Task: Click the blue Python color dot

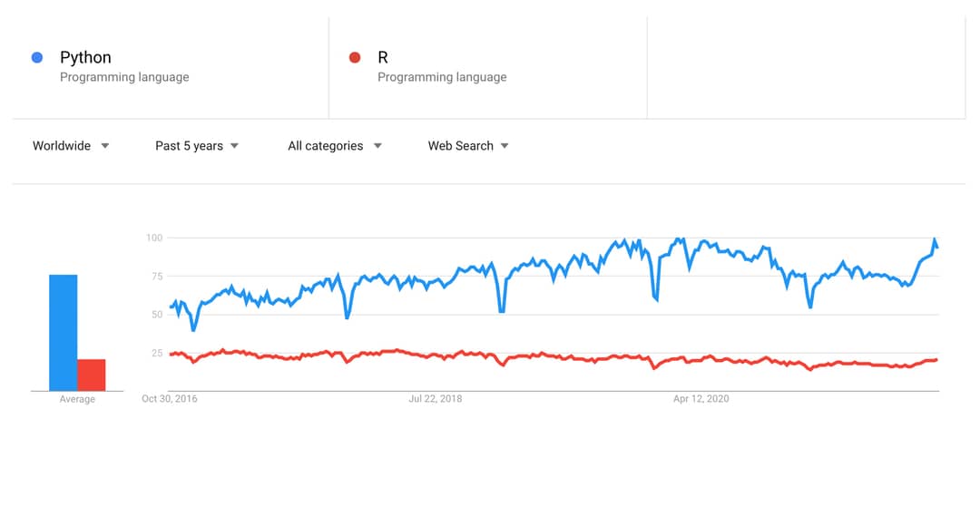Action: click(x=37, y=57)
